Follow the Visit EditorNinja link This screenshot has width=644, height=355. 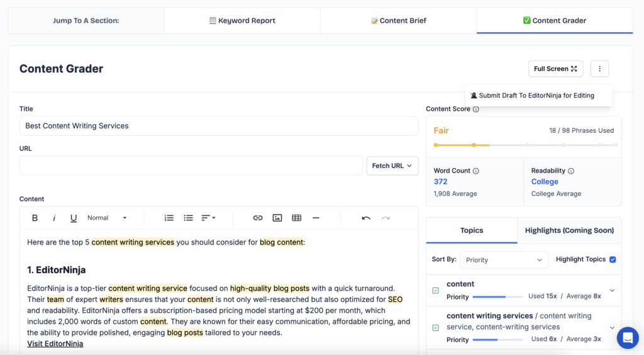(55, 344)
